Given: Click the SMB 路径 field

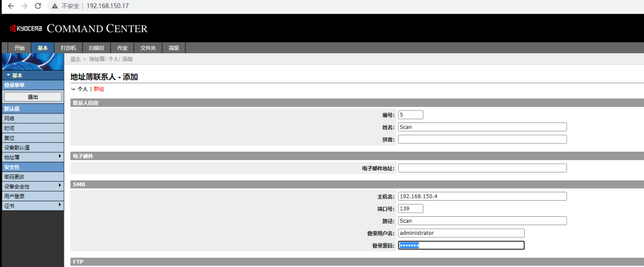Looking at the screenshot, I should coord(482,221).
